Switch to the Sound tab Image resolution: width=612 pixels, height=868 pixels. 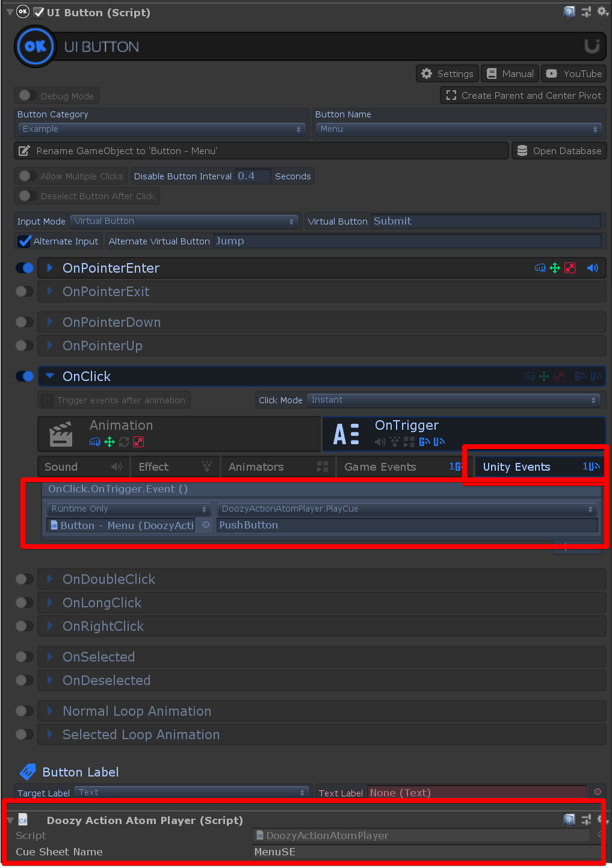tap(83, 467)
